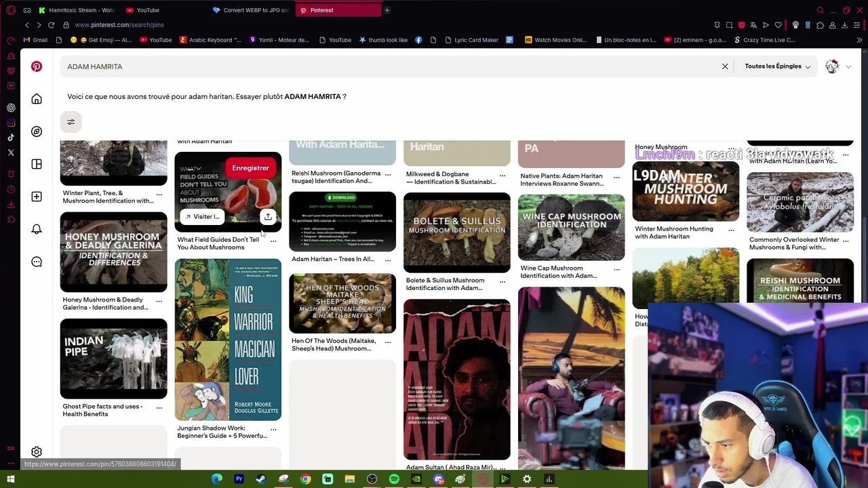The height and width of the screenshot is (488, 868).
Task: Open a new browser tab with plus
Action: tap(387, 10)
